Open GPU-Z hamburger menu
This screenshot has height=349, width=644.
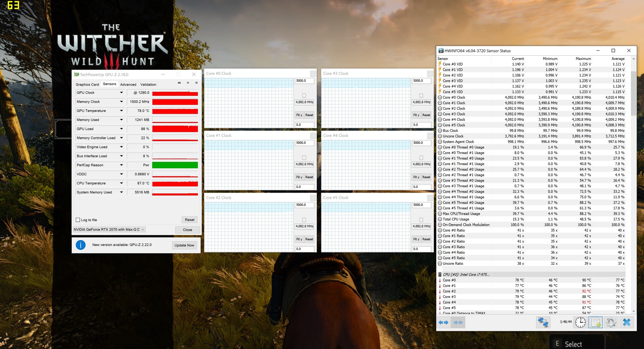tap(197, 83)
